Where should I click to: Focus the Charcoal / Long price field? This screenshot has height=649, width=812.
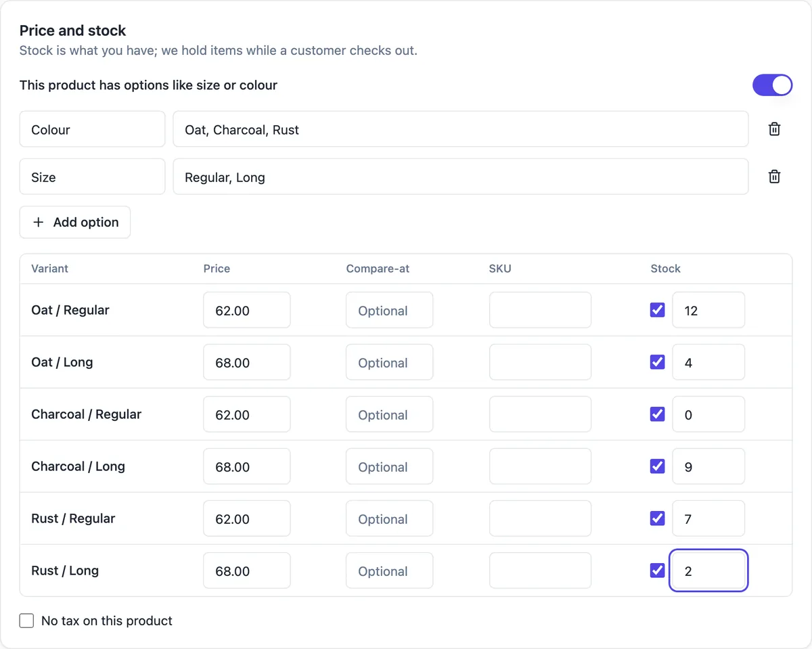pos(247,466)
